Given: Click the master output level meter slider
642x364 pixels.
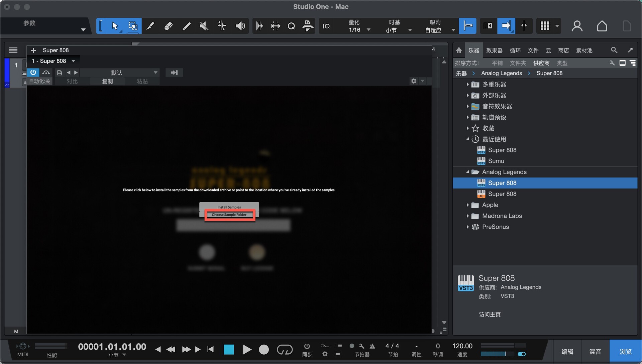Looking at the screenshot, I should 498,354.
